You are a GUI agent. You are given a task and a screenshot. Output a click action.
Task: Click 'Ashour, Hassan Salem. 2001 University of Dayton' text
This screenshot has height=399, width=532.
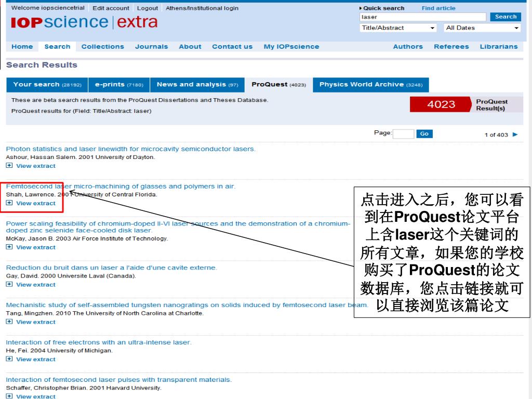(x=81, y=157)
